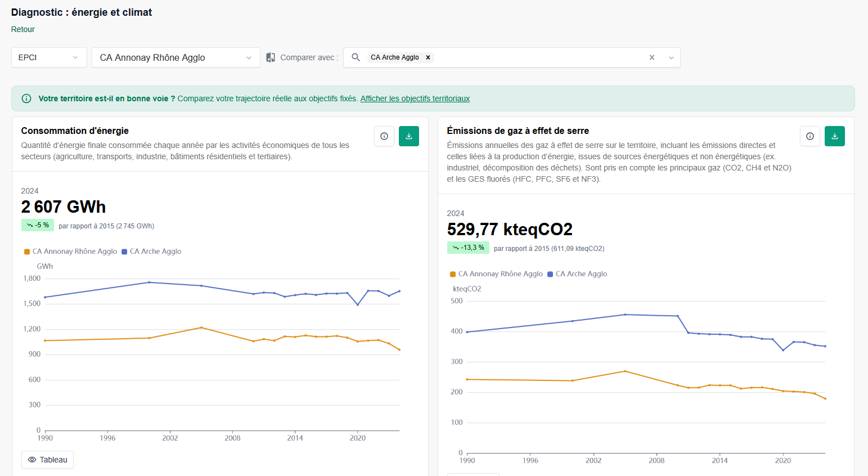Remove the CA Arche Agglo tag
The width and height of the screenshot is (868, 476).
428,57
